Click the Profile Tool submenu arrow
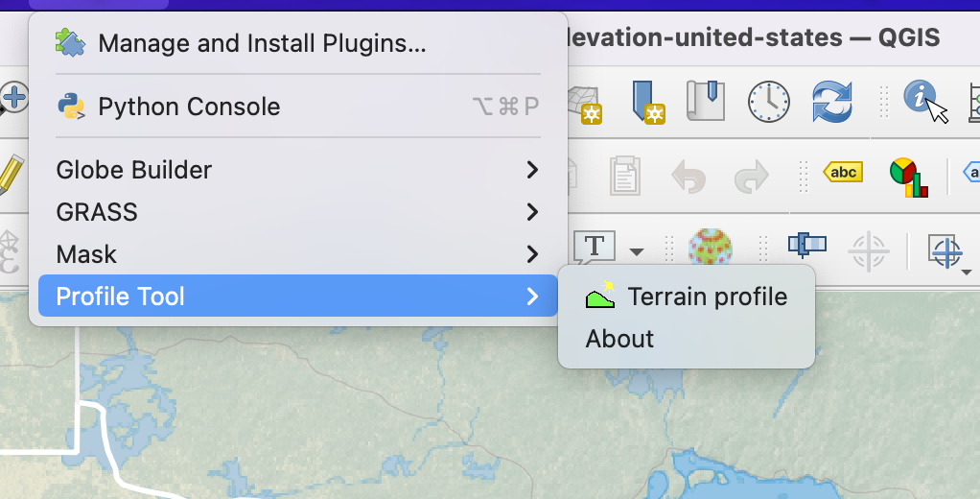Image resolution: width=980 pixels, height=499 pixels. [x=532, y=296]
